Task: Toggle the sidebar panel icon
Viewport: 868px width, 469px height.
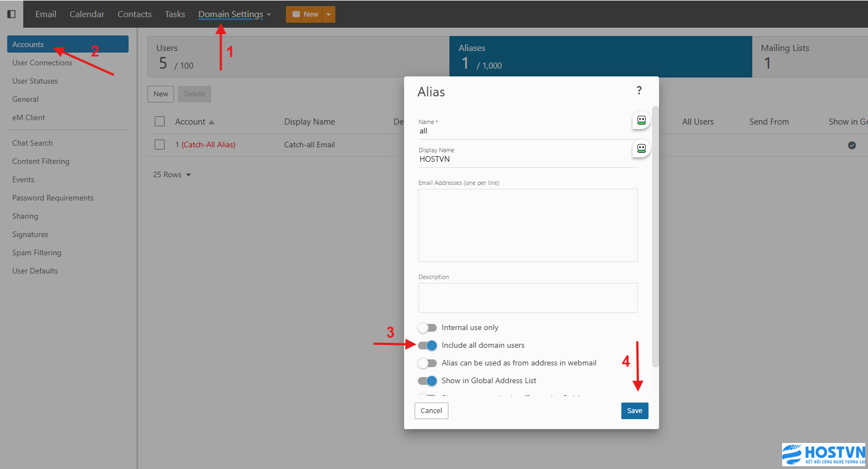Action: (x=11, y=14)
